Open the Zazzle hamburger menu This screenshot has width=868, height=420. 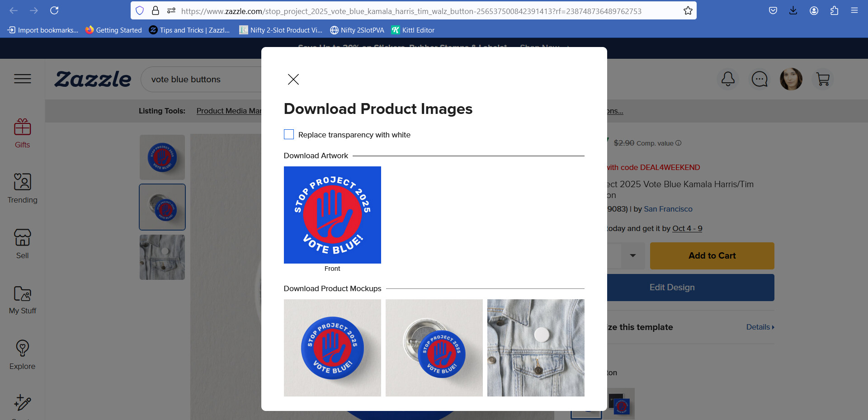pyautogui.click(x=23, y=79)
